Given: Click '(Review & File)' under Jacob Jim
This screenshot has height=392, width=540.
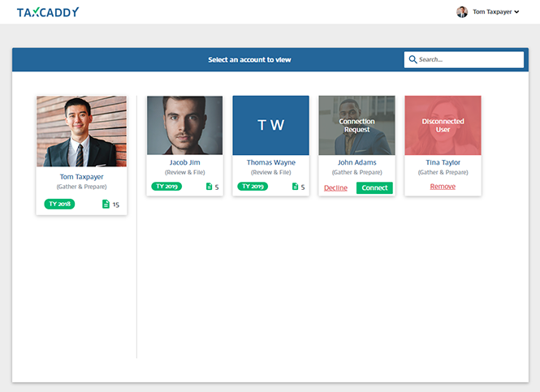Looking at the screenshot, I should (x=185, y=172).
